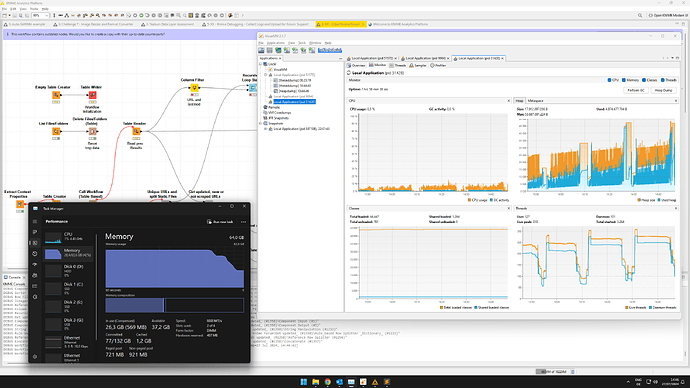The width and height of the screenshot is (690, 388).
Task: Select the Column Filter node icon
Action: coord(194,88)
